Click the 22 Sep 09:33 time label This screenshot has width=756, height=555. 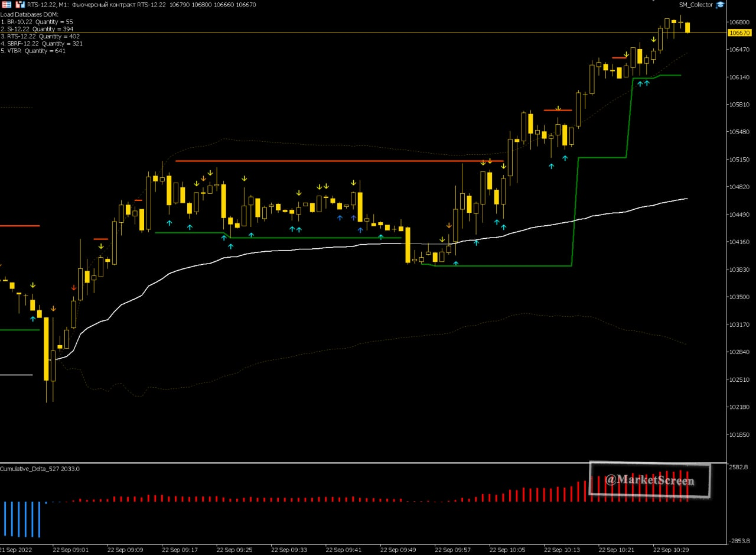coord(289,550)
